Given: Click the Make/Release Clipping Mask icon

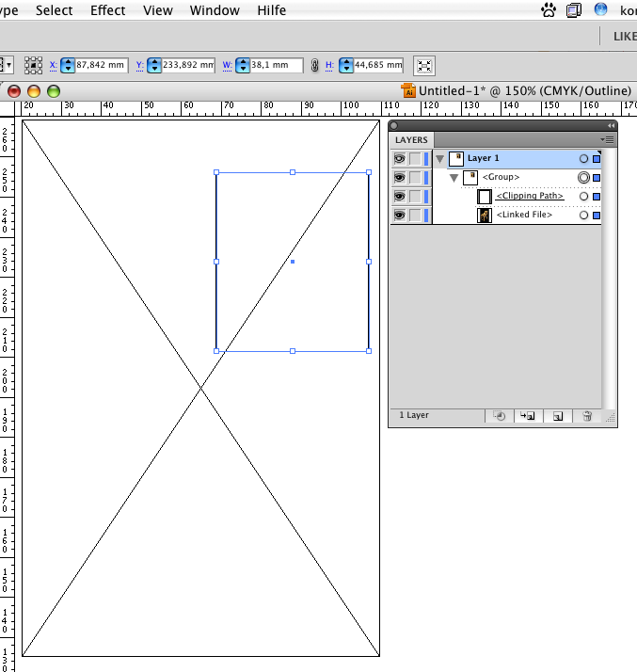Looking at the screenshot, I should click(x=500, y=415).
